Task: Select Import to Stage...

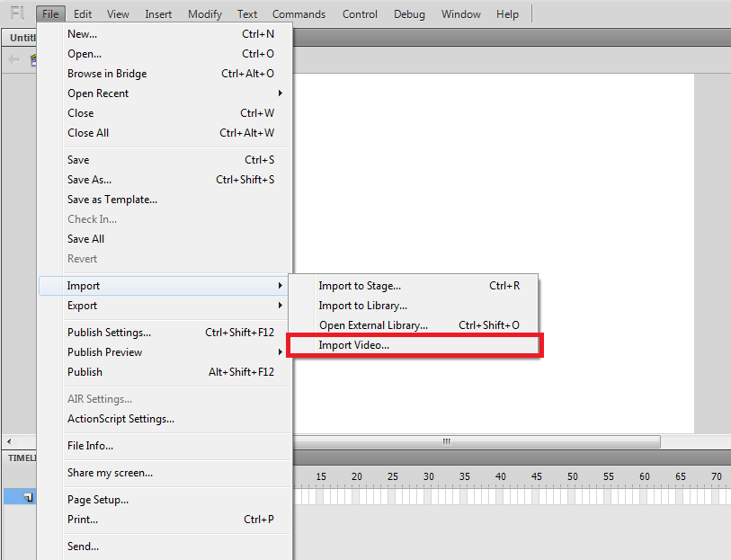Action: [x=414, y=286]
